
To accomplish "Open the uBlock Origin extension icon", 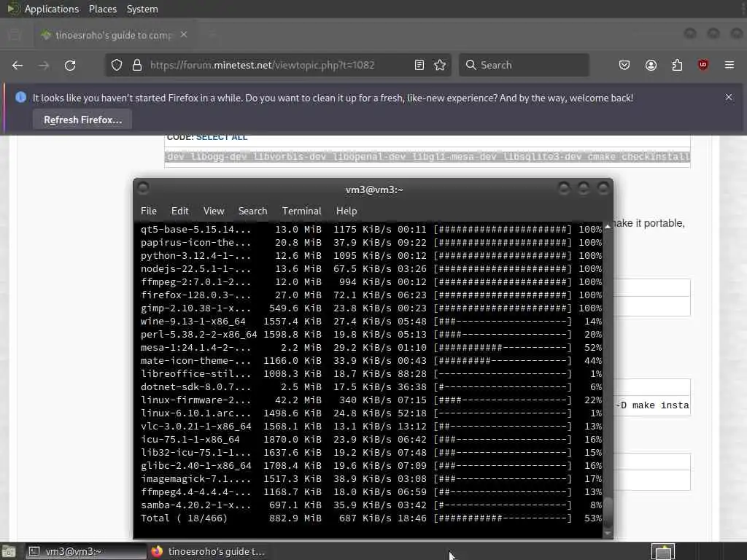I will click(x=703, y=65).
